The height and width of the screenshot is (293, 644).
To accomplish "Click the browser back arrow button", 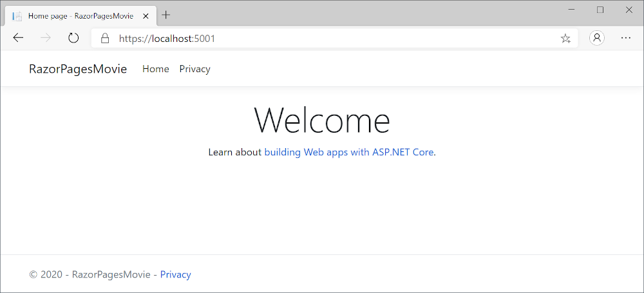I will tap(18, 38).
